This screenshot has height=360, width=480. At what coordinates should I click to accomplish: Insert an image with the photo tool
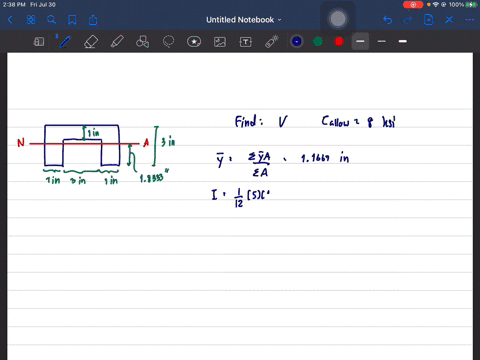pos(220,42)
